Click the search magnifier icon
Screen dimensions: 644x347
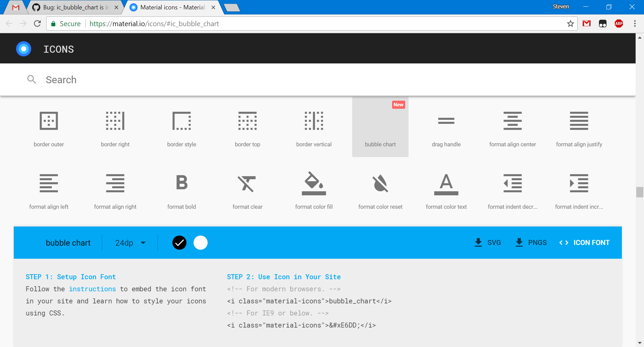pyautogui.click(x=32, y=80)
